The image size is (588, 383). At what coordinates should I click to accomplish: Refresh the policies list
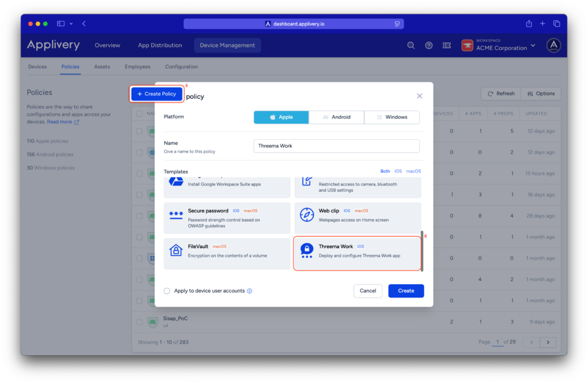click(x=501, y=94)
